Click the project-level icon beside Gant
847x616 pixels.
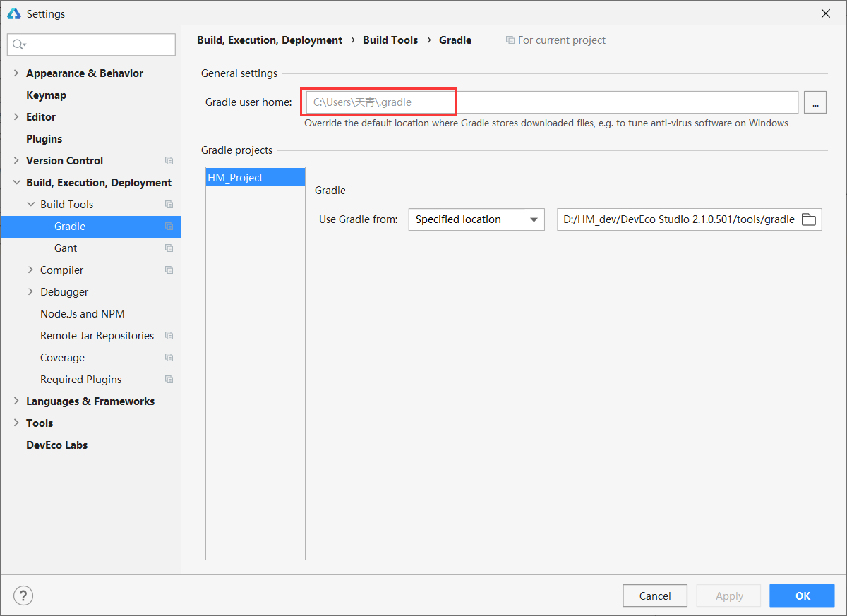[x=169, y=248]
